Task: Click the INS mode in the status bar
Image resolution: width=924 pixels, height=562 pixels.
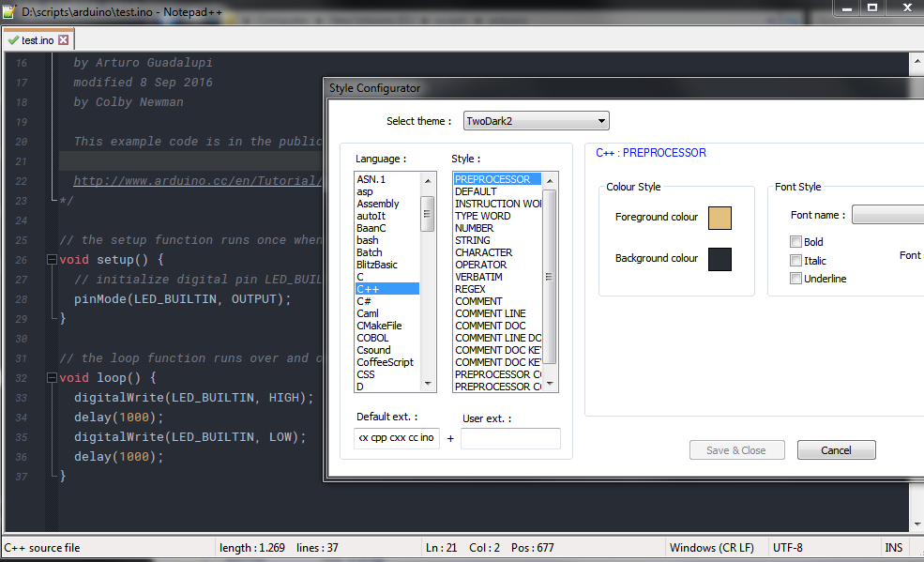Action: point(893,547)
